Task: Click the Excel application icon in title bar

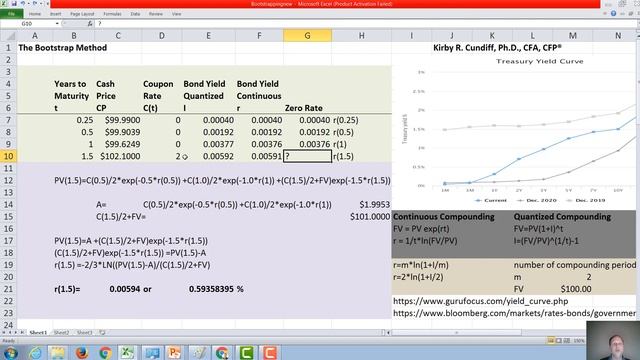Action: [x=4, y=4]
